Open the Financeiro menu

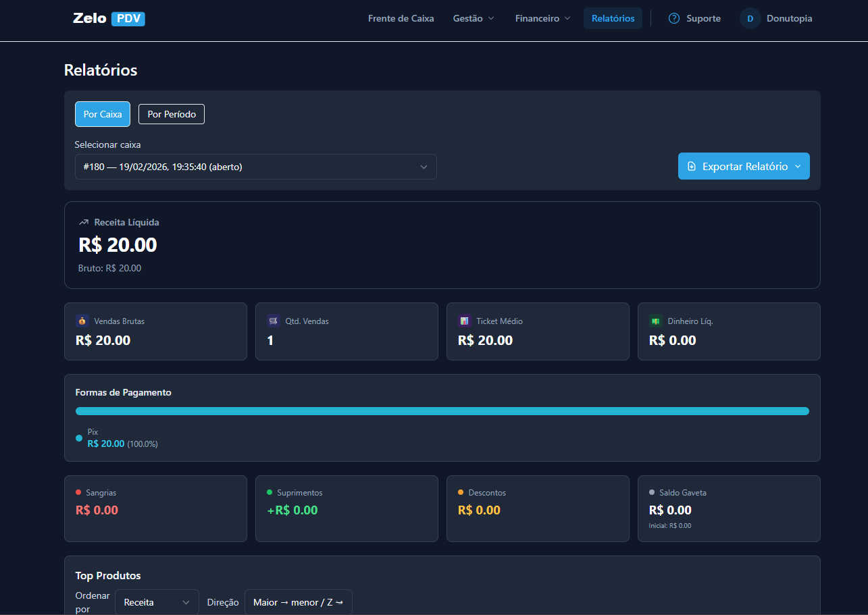(542, 19)
